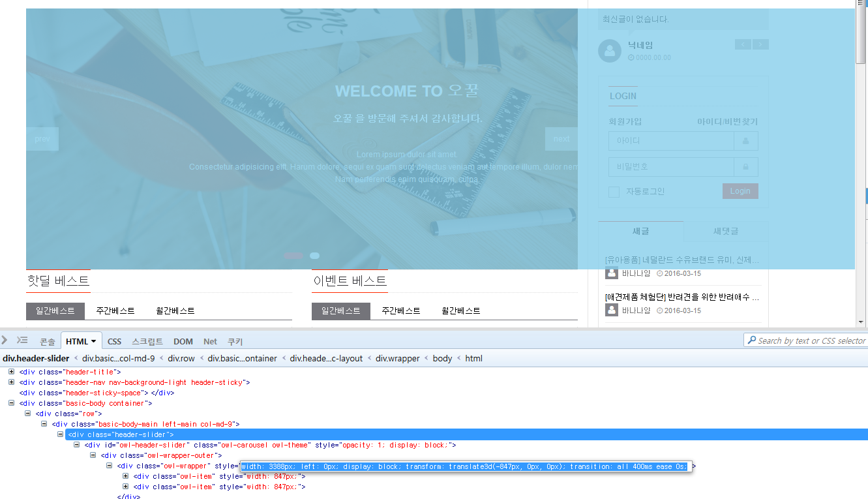Collapse the selected header-slider div node
868x499 pixels.
(x=60, y=434)
